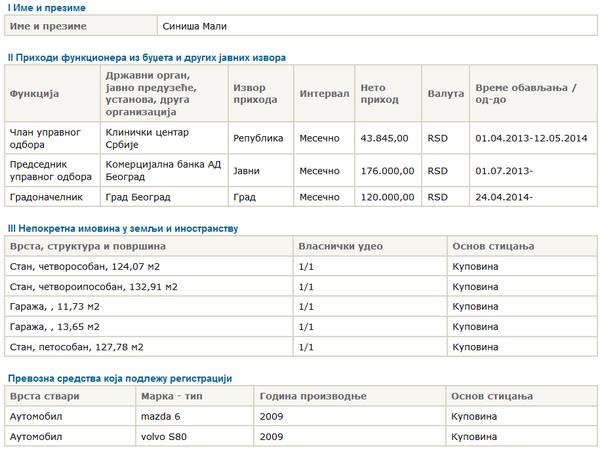Click the Функција column header
Viewport: 600px width, 459px height.
52,94
